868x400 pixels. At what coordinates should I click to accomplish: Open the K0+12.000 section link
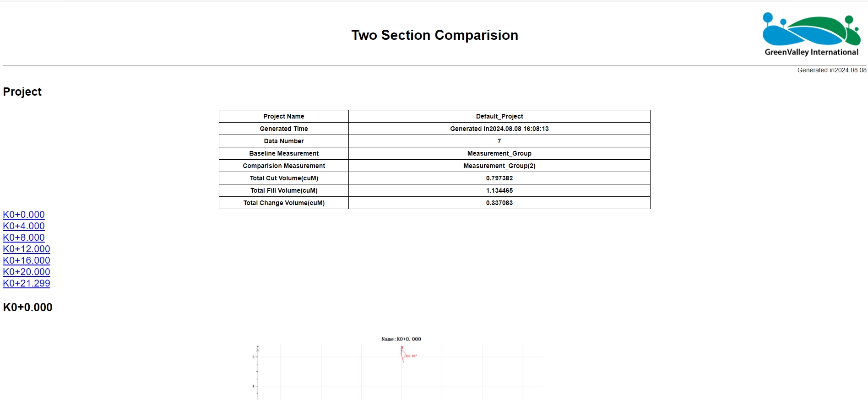point(27,249)
